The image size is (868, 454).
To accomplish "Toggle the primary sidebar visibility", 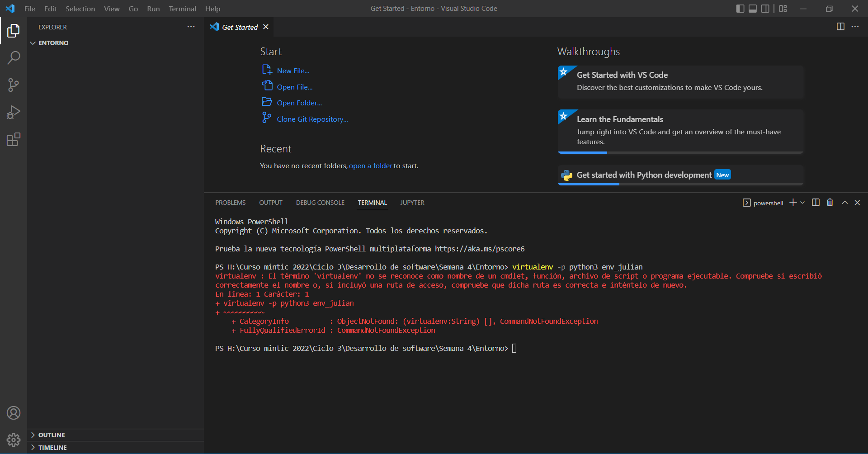I will pos(740,8).
